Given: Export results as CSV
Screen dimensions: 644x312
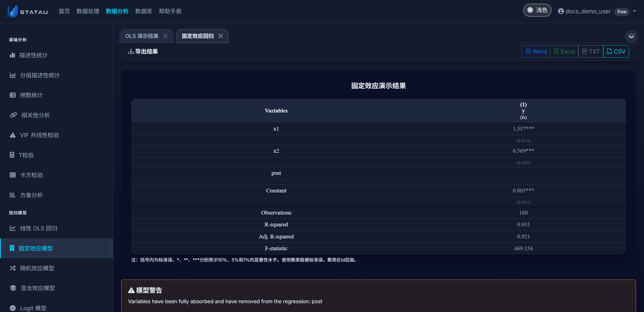Looking at the screenshot, I should coord(616,51).
